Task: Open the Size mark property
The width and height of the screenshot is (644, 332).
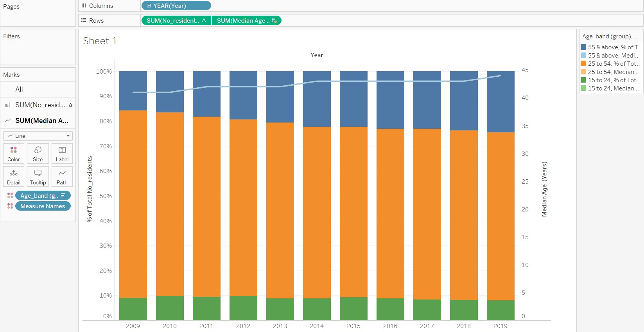Action: click(x=38, y=153)
